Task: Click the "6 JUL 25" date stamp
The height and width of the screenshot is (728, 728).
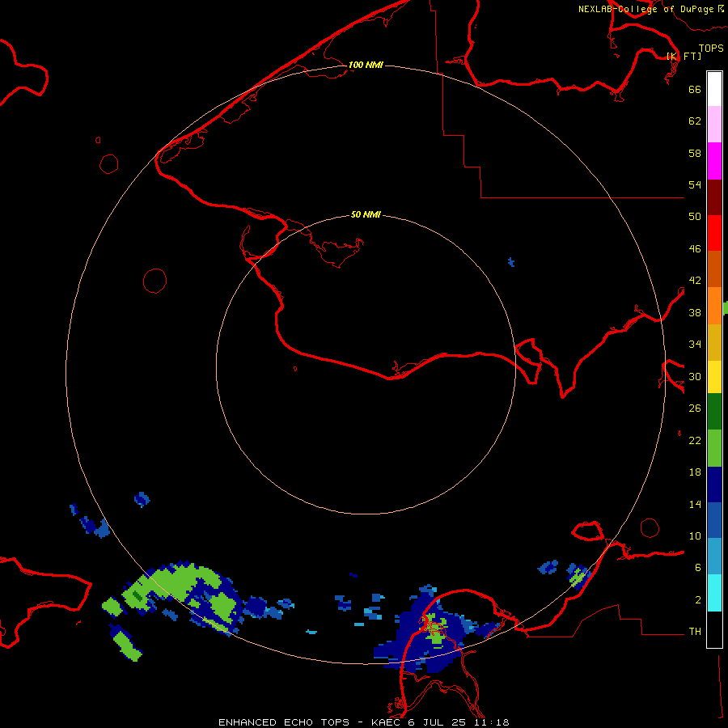Action: (437, 722)
